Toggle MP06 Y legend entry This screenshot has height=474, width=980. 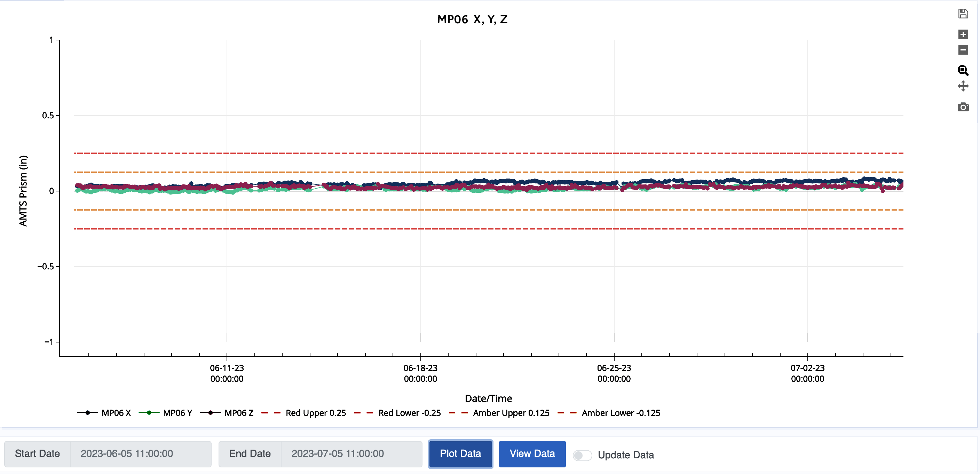(166, 413)
